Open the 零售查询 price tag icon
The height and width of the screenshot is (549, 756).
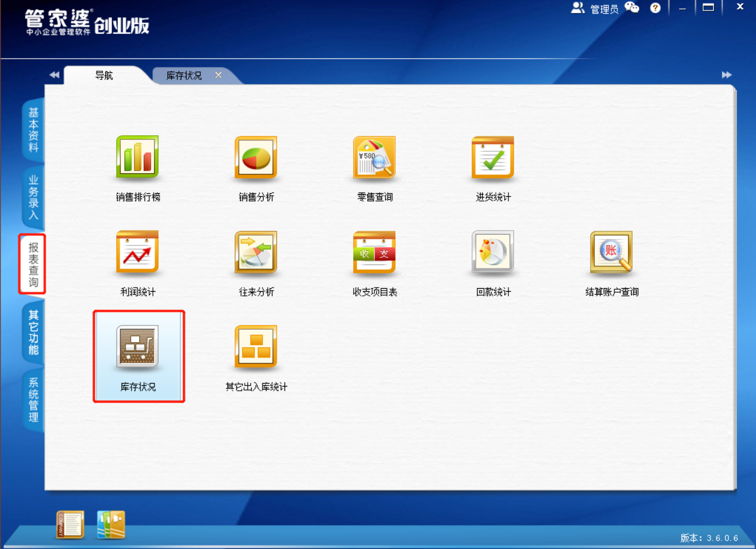(374, 157)
